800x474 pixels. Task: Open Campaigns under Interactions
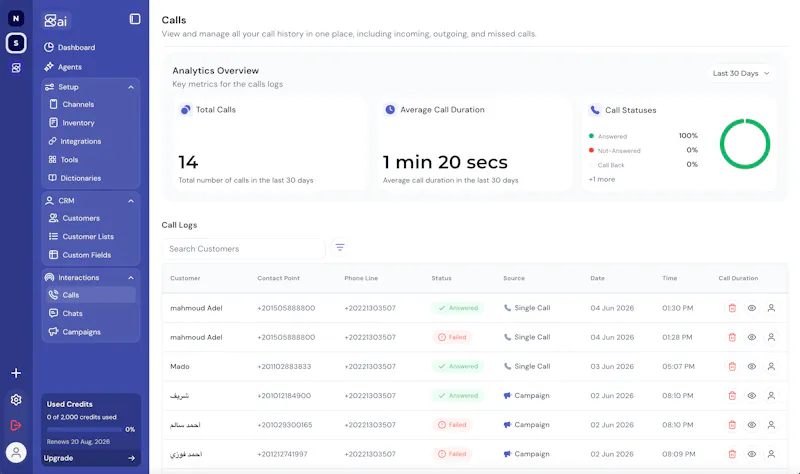pos(74,332)
